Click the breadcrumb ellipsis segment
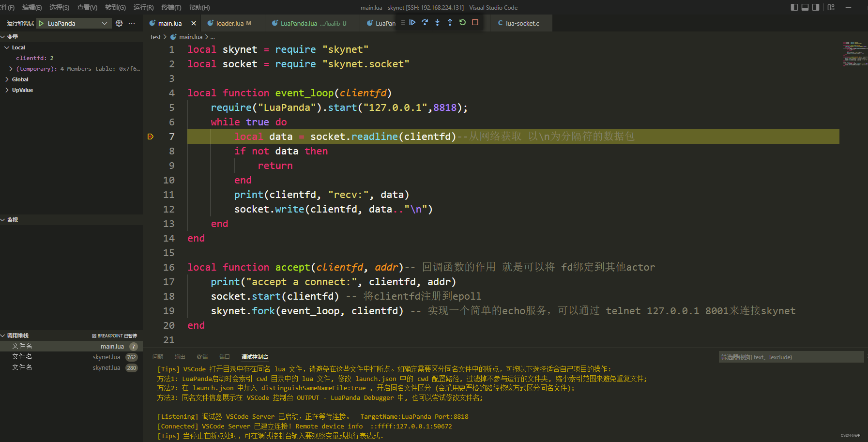The image size is (868, 442). pos(213,37)
